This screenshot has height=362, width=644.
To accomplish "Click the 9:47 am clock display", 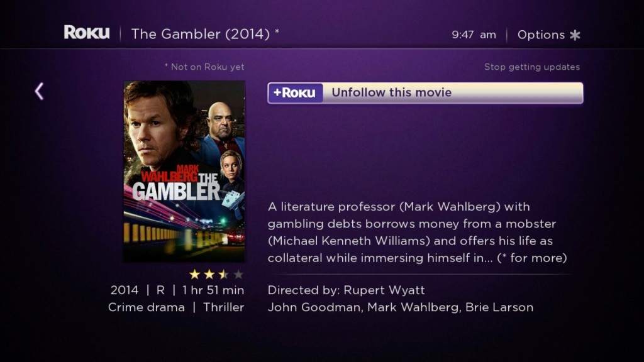I will pyautogui.click(x=474, y=35).
